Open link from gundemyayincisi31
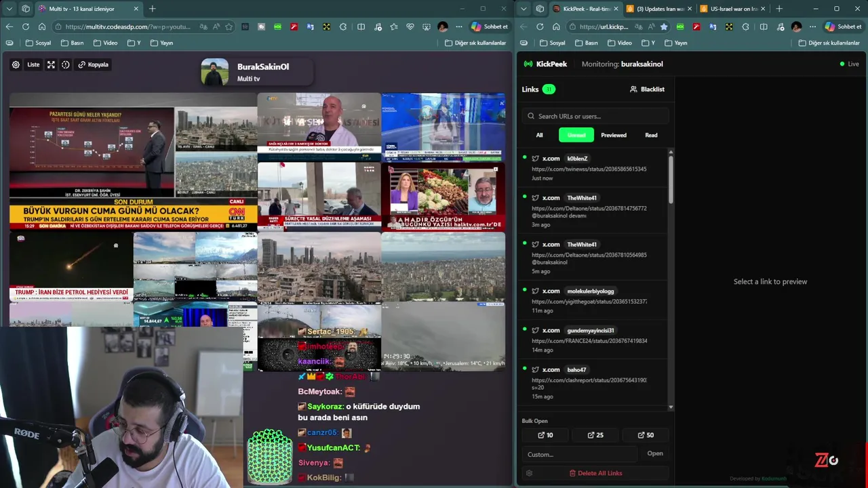The image size is (868, 488). click(593, 340)
